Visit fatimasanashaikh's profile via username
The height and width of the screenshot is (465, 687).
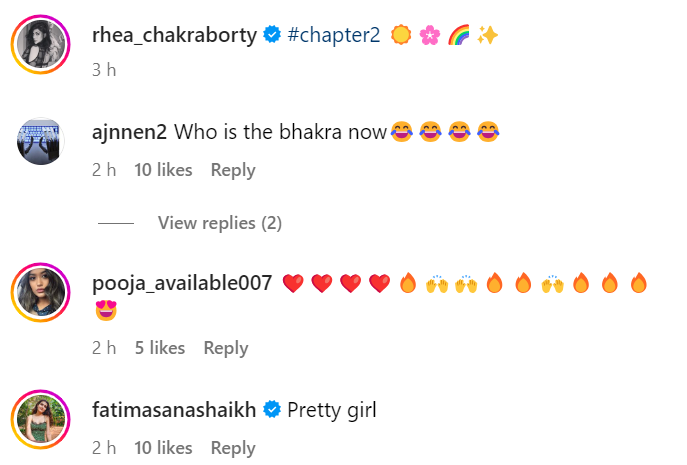point(175,409)
